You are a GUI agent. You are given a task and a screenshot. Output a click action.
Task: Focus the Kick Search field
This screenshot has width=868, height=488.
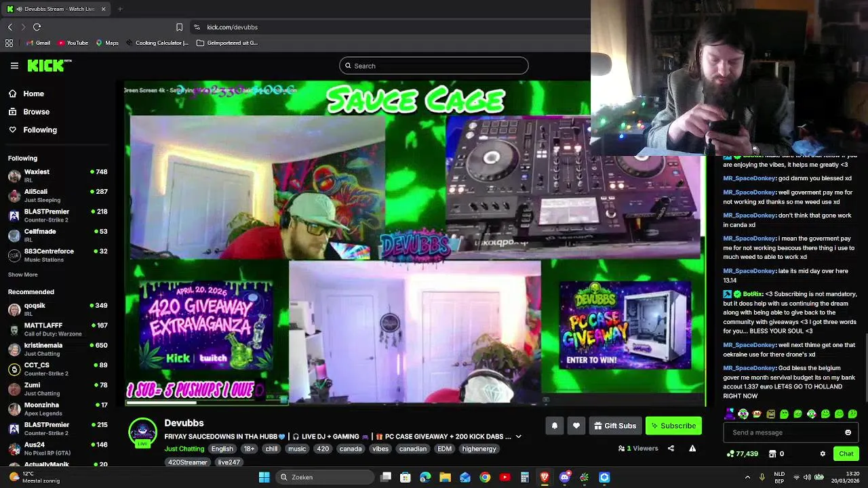click(x=434, y=66)
